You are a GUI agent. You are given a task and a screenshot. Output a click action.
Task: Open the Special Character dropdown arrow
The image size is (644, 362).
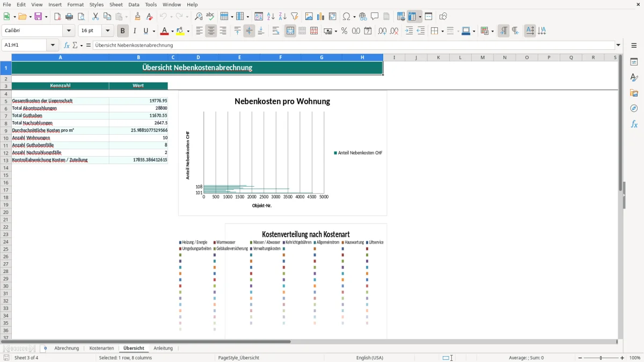[x=354, y=17]
